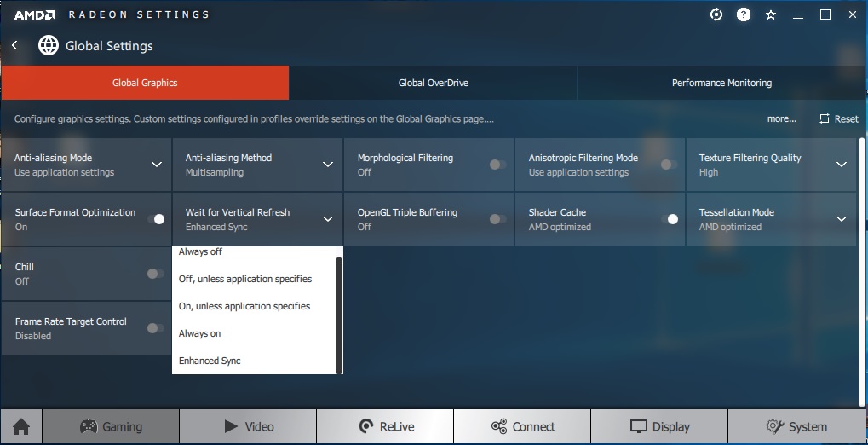Click the star favorites icon
This screenshot has width=868, height=445.
771,14
